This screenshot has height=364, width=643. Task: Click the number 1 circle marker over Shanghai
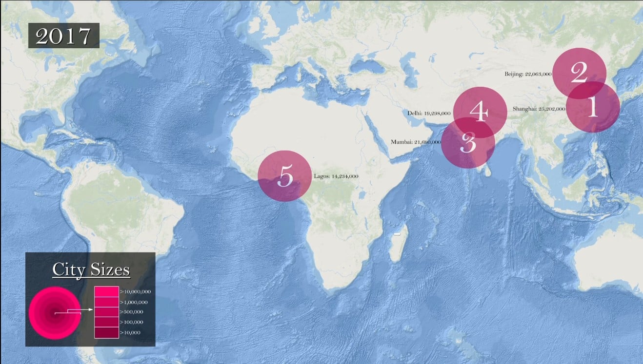pos(593,107)
